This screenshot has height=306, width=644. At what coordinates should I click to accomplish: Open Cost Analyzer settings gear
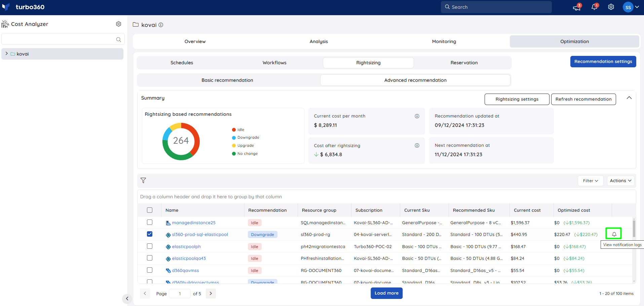118,24
